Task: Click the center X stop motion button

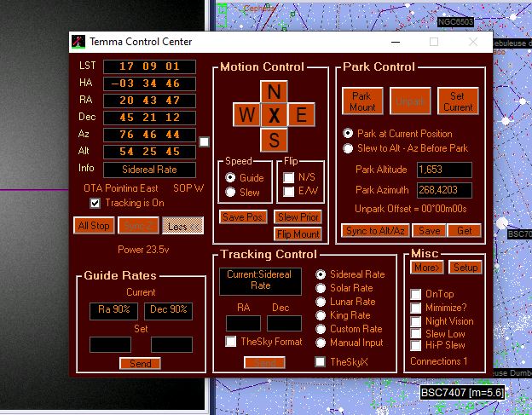Action: pos(273,115)
